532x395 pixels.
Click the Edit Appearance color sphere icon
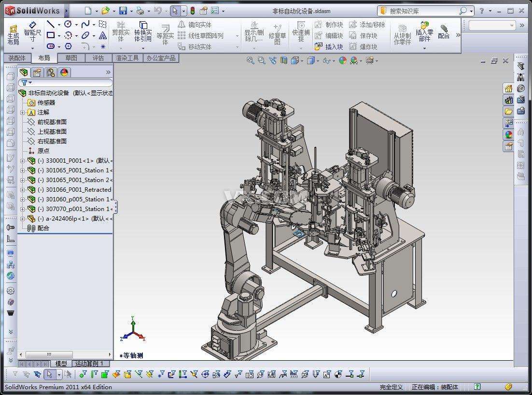click(x=342, y=60)
